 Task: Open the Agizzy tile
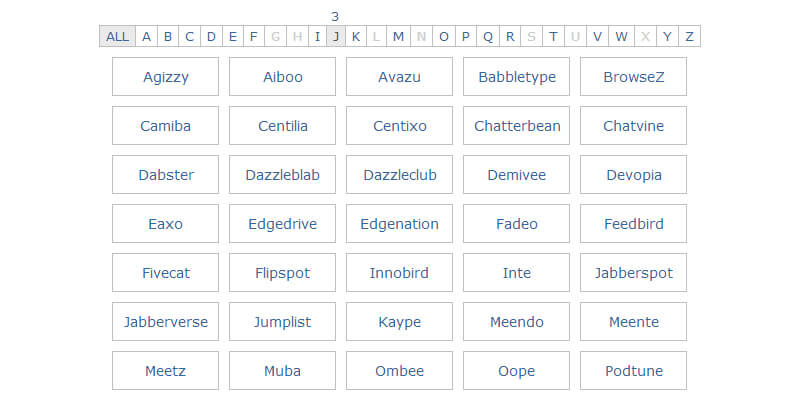(x=165, y=77)
